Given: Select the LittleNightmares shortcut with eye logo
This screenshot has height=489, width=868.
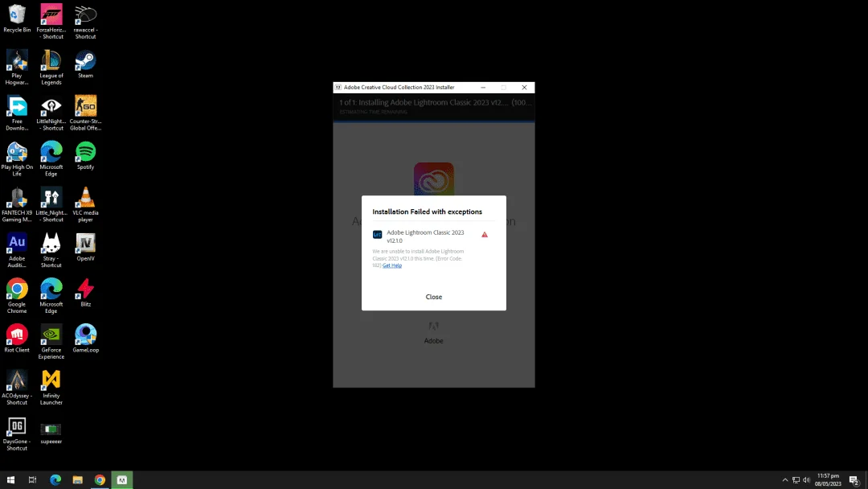Looking at the screenshot, I should (51, 113).
